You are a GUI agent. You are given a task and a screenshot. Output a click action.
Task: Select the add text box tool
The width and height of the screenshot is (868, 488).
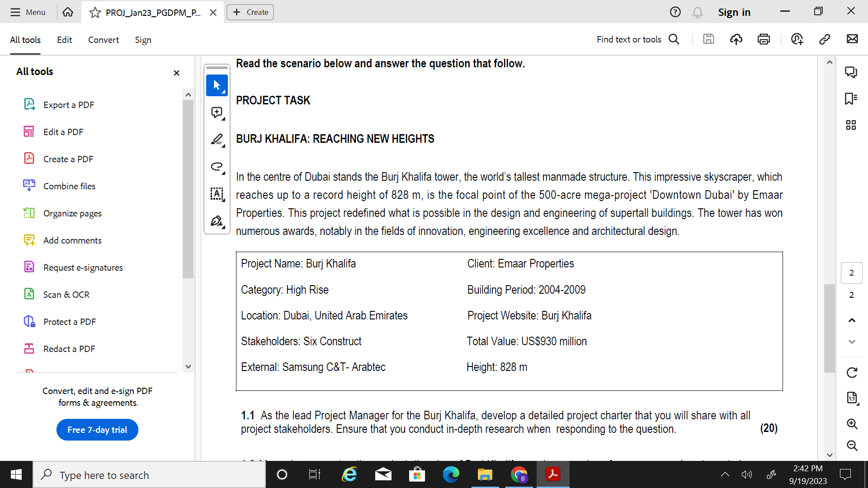pos(217,194)
